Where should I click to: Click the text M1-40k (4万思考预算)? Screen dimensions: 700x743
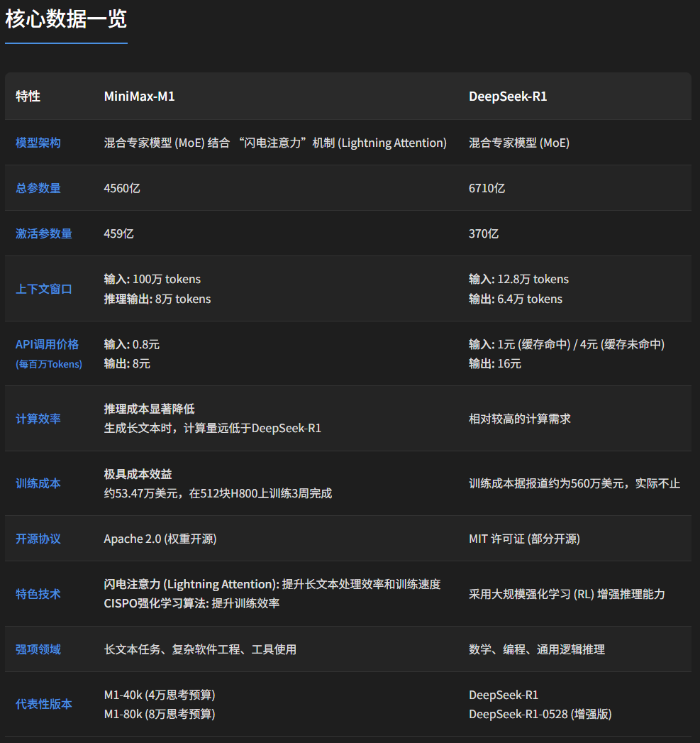[x=160, y=695]
